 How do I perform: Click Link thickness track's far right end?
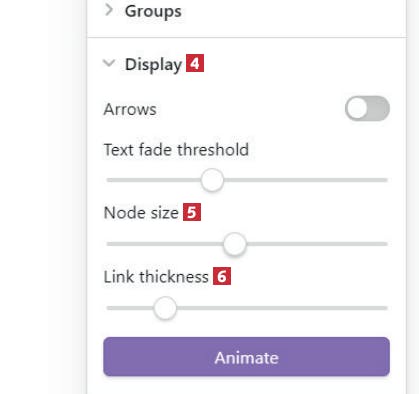click(x=385, y=308)
